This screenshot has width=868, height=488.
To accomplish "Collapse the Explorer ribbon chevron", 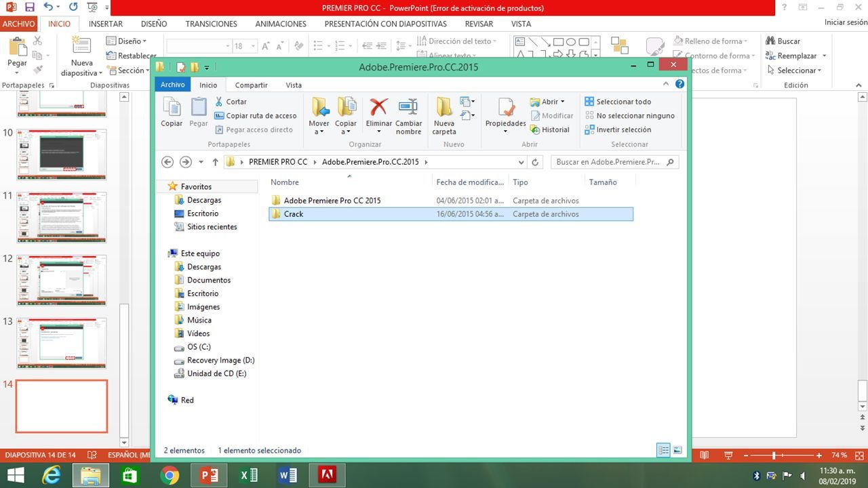I will (667, 84).
